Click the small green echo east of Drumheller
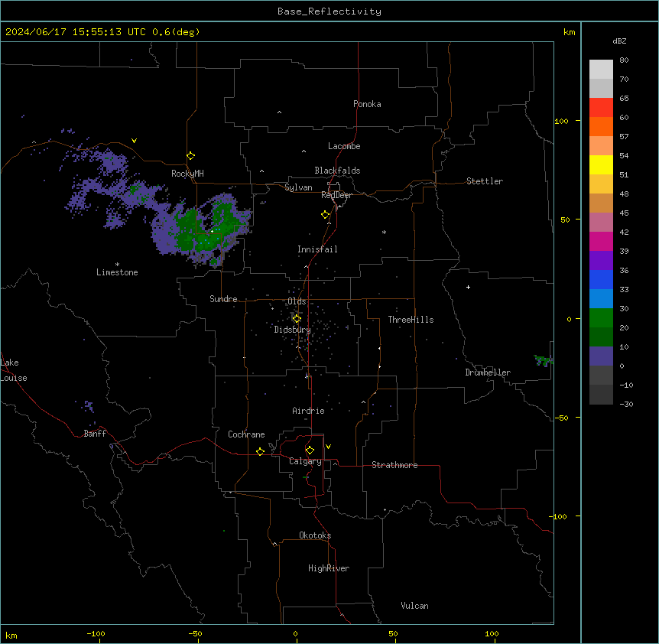This screenshot has height=644, width=659. click(x=543, y=360)
